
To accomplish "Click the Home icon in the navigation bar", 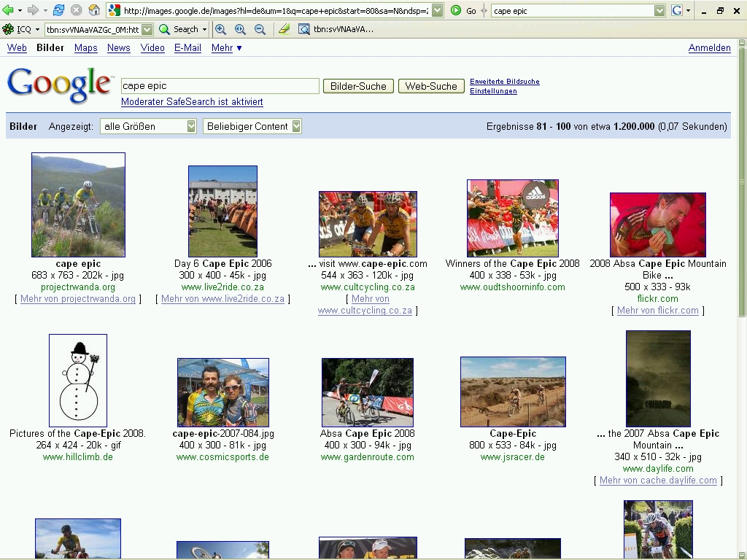I will (94, 10).
